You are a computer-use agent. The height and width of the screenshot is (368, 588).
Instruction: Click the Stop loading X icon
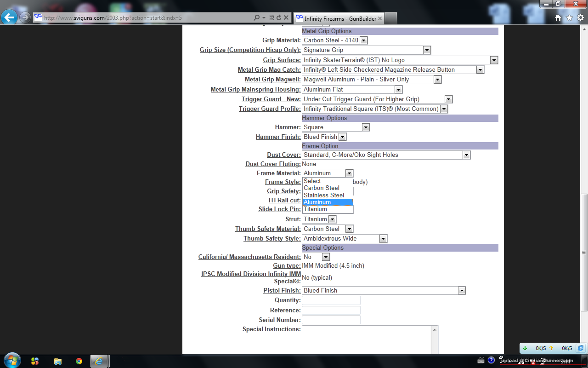286,18
